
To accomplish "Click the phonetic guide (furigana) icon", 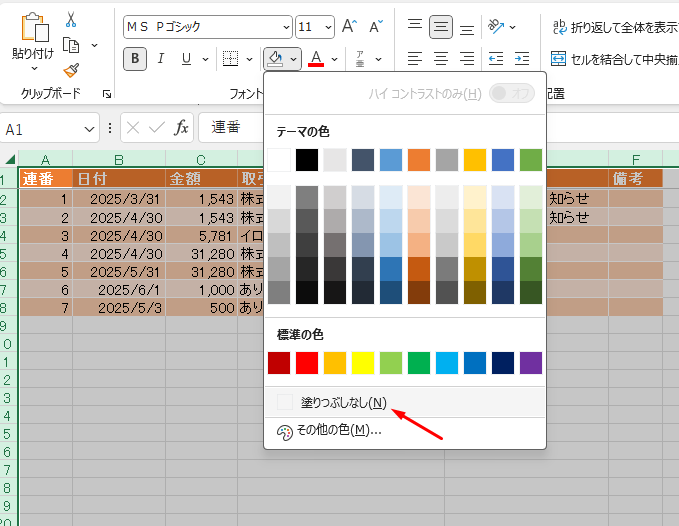I will tap(360, 59).
